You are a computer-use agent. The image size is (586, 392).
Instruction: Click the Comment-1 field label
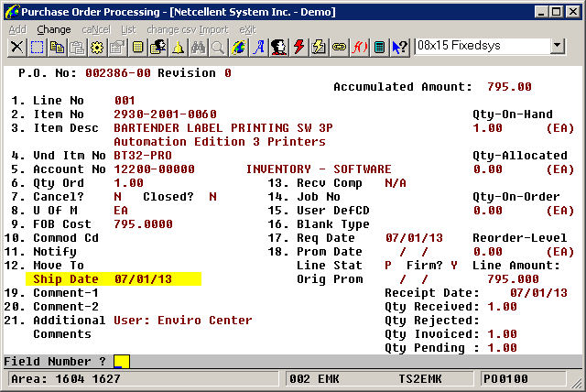[x=66, y=292]
